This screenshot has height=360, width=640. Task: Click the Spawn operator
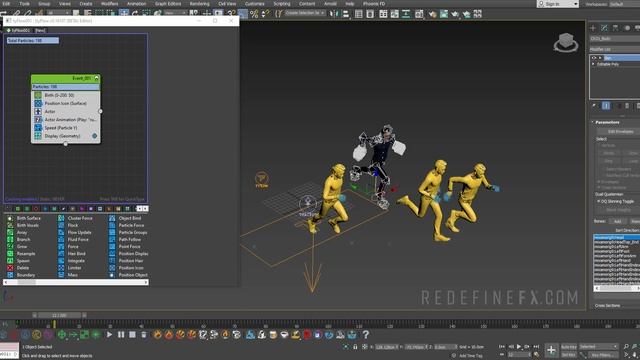tap(18, 261)
